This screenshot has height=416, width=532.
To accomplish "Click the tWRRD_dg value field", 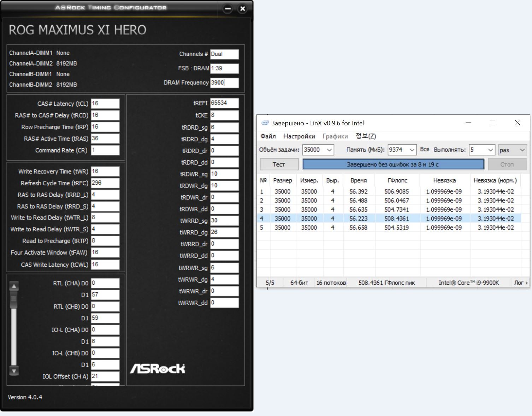I will coord(224,232).
